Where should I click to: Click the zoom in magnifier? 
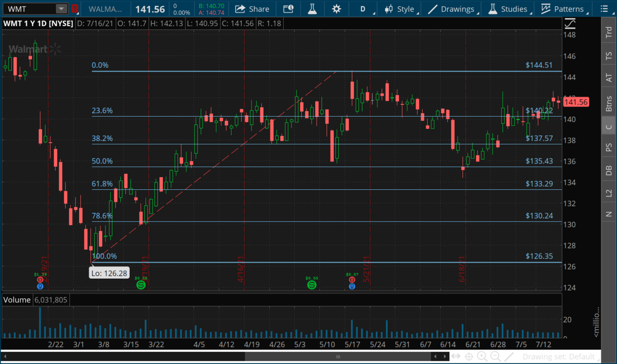coord(482,356)
